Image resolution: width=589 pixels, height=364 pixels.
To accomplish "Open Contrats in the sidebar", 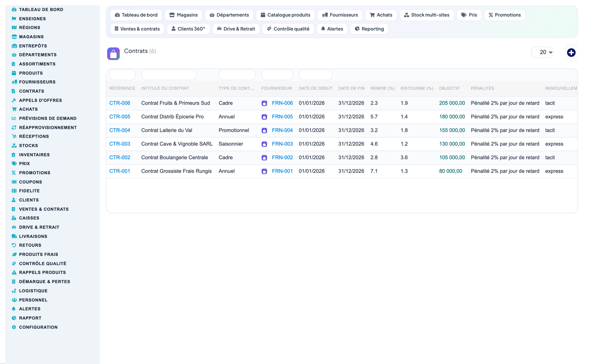I will (31, 91).
